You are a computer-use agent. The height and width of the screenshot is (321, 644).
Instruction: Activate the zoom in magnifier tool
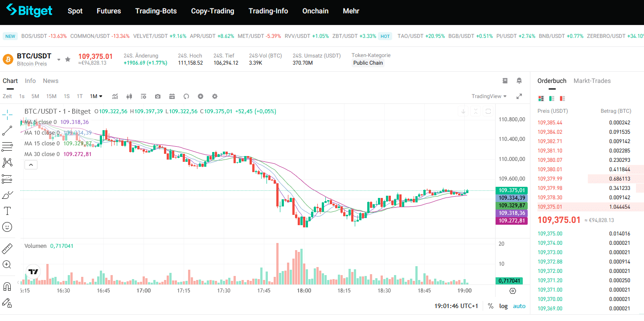[7, 264]
